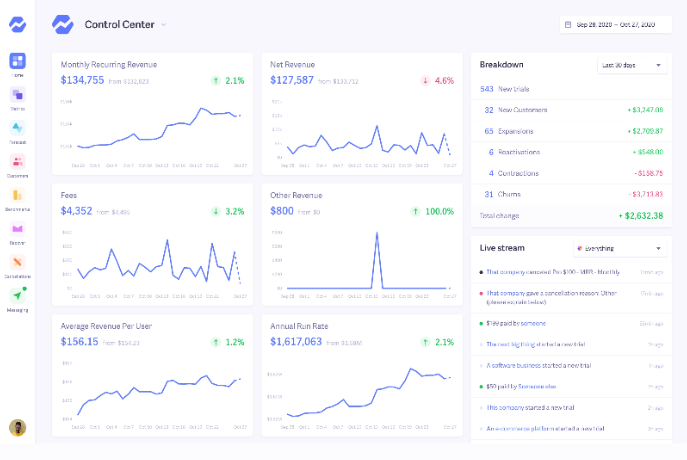Viewport: 687px width, 460px height.
Task: Click the red down arrow for Net Revenue
Action: click(x=425, y=81)
